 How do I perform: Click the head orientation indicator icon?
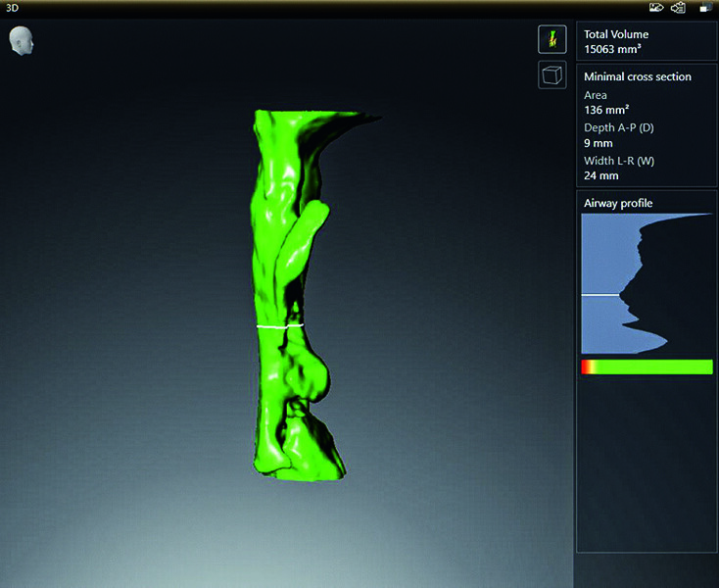tap(20, 41)
